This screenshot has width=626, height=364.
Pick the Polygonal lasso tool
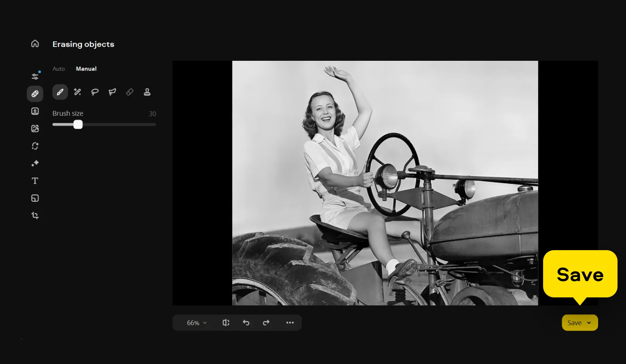coord(112,92)
